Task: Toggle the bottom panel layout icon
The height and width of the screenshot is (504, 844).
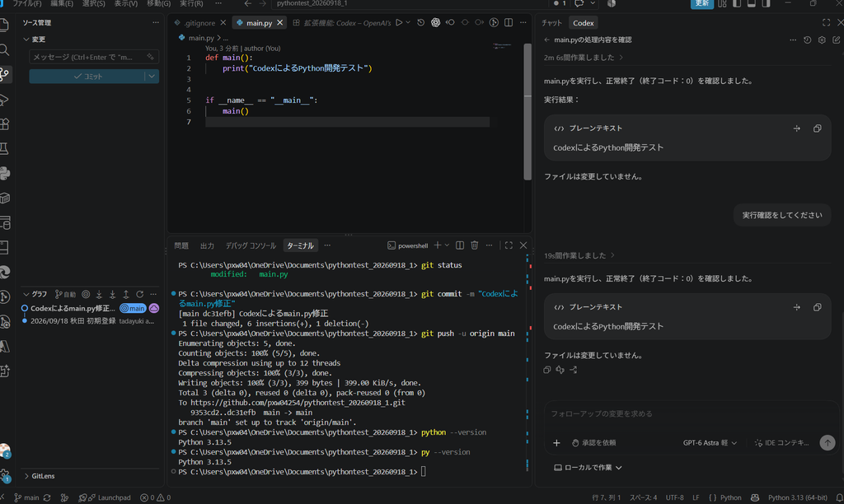Action: (752, 4)
